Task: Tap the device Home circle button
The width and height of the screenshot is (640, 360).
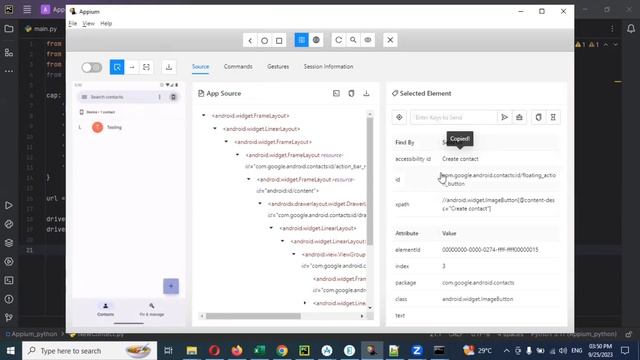Action: (x=264, y=40)
